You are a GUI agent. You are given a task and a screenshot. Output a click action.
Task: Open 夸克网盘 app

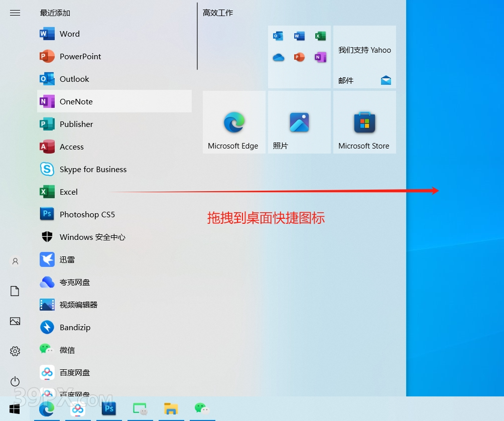click(x=114, y=282)
